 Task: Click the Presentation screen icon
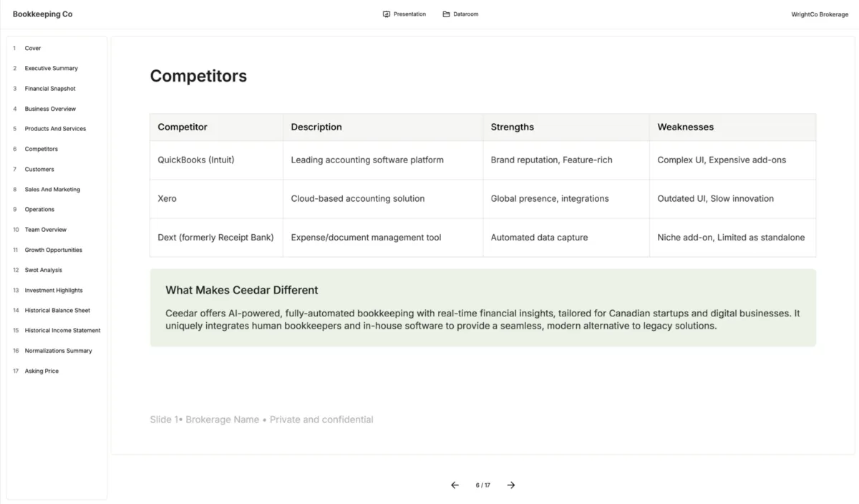pyautogui.click(x=387, y=14)
